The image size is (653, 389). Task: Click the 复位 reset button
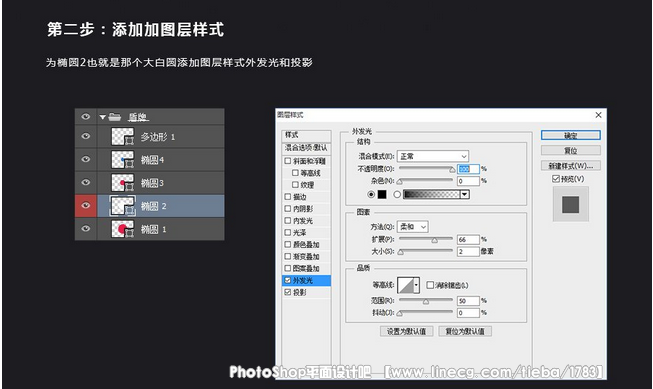click(x=571, y=150)
